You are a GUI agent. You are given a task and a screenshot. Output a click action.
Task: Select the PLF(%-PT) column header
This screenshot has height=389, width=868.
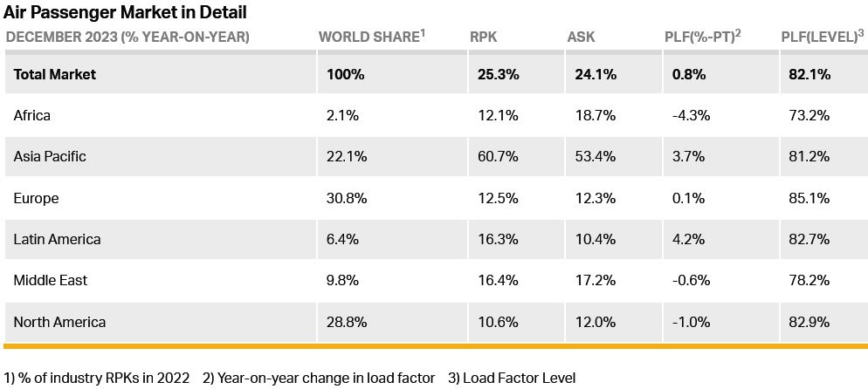click(702, 37)
